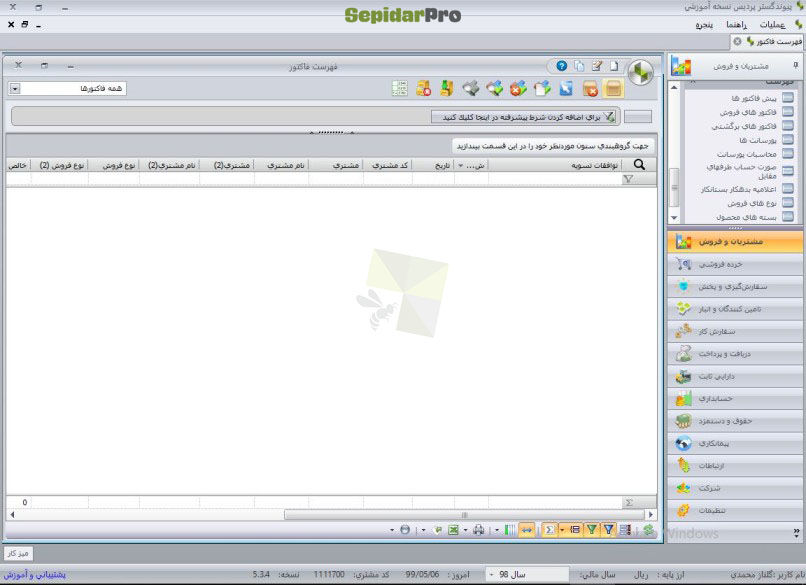Select the 'مشتریان و فروش' navigation module
Viewport: 806px width, 585px height.
point(735,242)
